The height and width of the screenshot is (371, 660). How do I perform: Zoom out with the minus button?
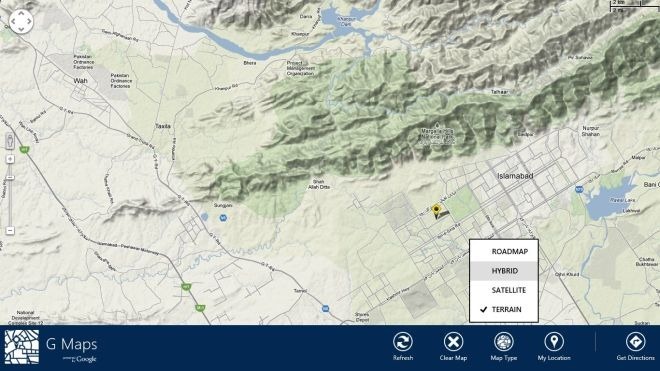click(10, 231)
